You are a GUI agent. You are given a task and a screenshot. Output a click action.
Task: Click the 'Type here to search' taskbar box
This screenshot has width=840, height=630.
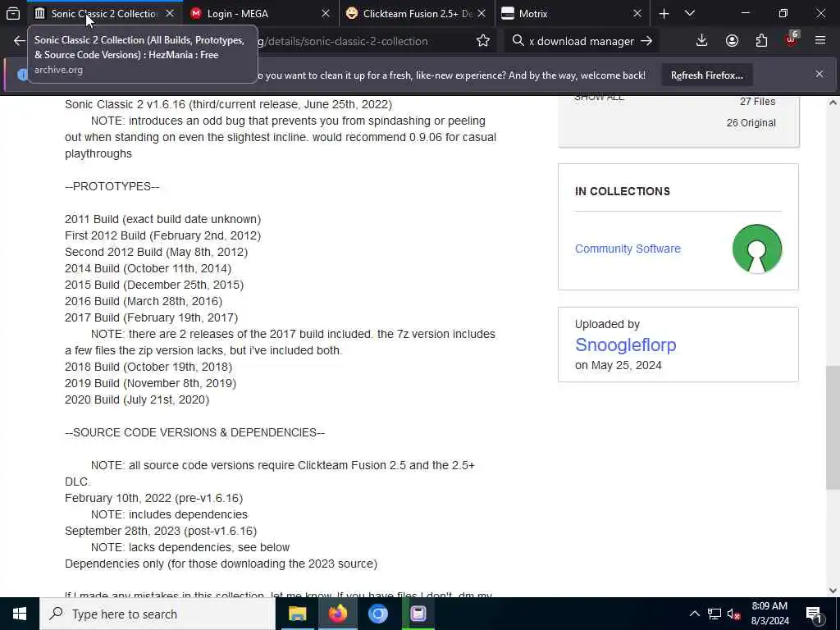(x=157, y=614)
